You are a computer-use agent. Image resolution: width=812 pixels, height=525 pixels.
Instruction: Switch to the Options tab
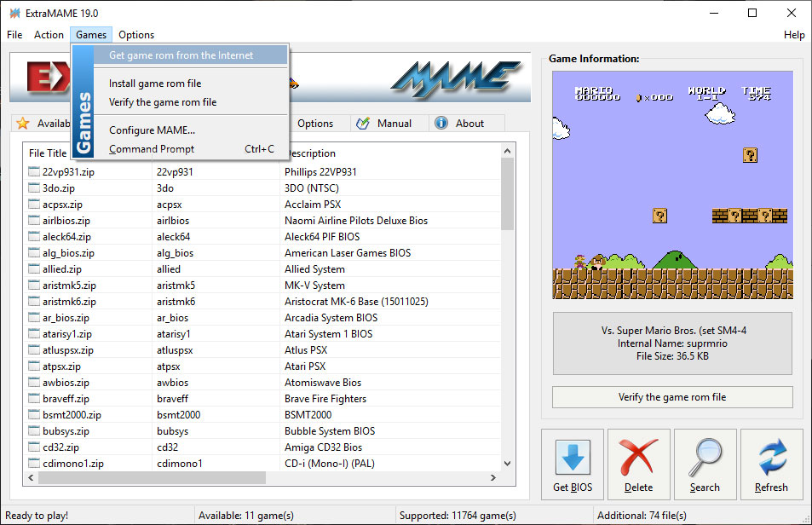tap(315, 124)
